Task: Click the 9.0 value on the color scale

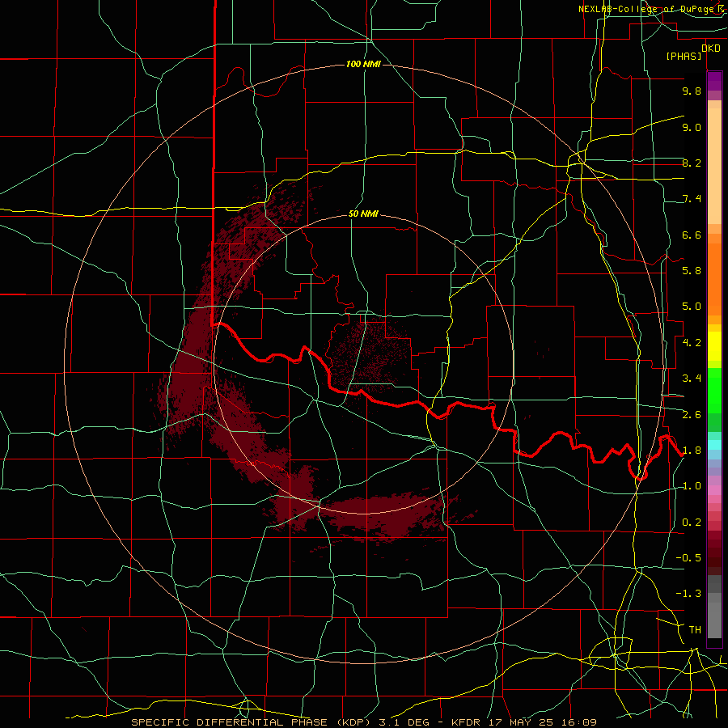Action: (x=692, y=127)
